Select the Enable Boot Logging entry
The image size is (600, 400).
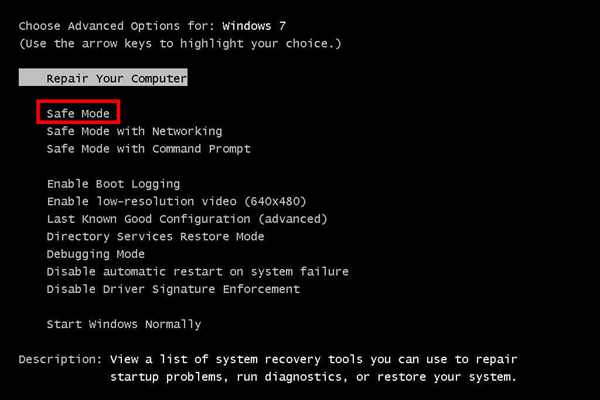tap(113, 184)
